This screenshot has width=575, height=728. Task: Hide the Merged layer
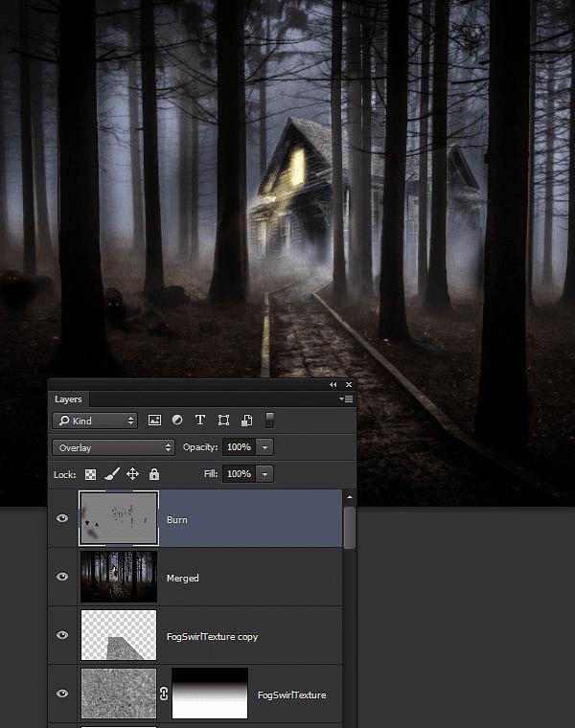tap(62, 577)
